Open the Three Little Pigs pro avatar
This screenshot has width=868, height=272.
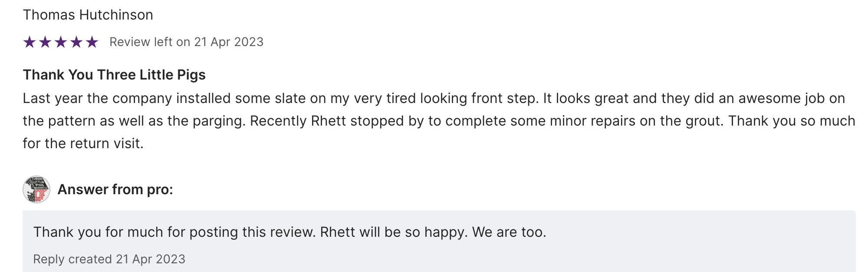(36, 189)
